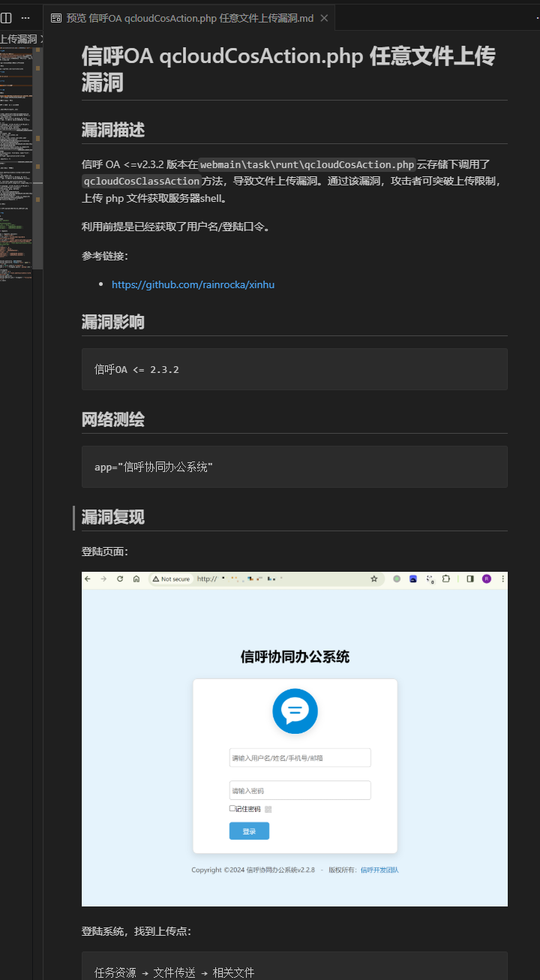
Task: Click the preview icon on the markdown tab
Action: pyautogui.click(x=56, y=18)
